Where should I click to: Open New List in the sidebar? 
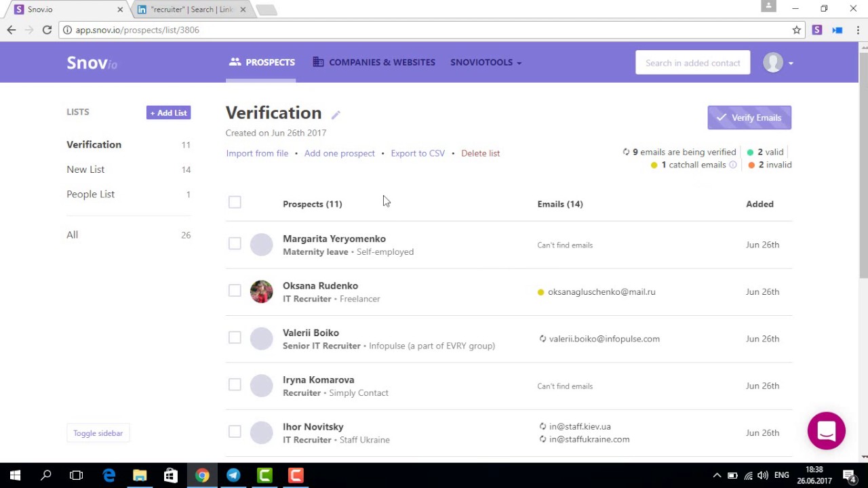point(85,169)
